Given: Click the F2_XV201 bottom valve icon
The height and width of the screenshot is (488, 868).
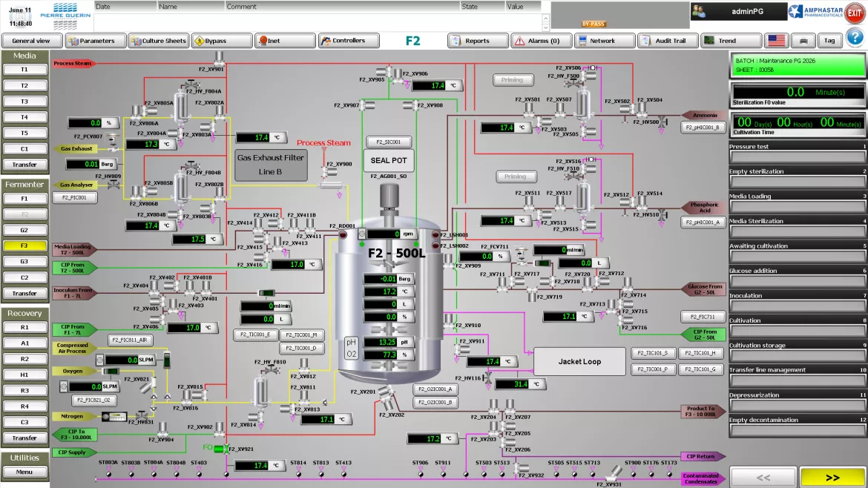Looking at the screenshot, I should [x=387, y=392].
